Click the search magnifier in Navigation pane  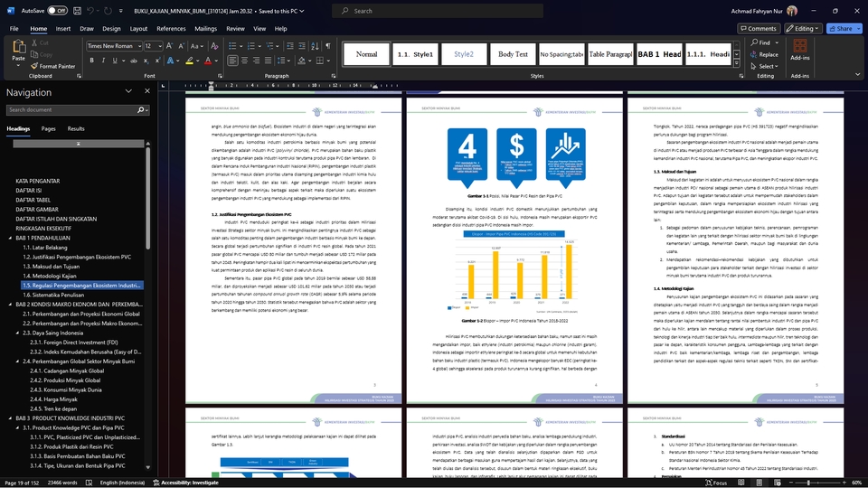tap(141, 110)
